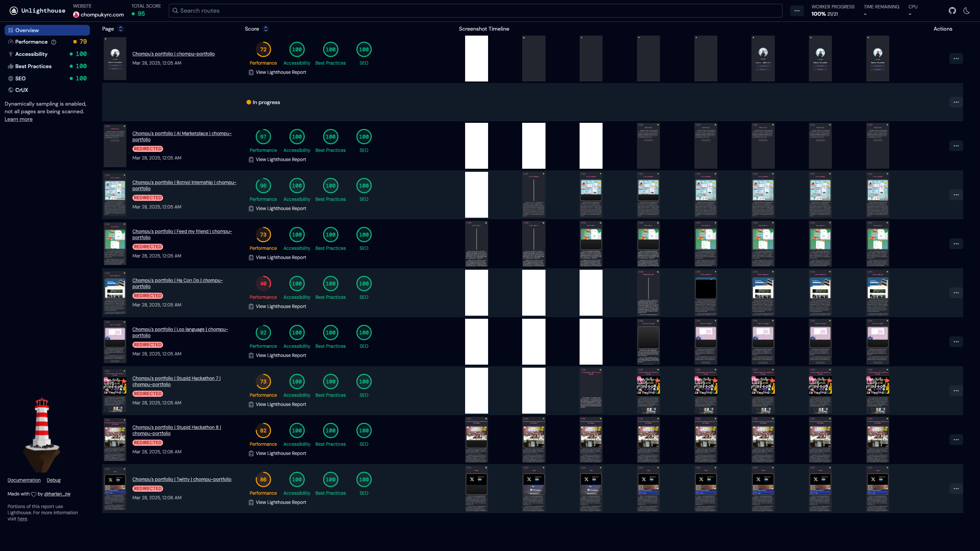Click the Performance info icon in sidebar
The width and height of the screenshot is (980, 551).
[54, 42]
